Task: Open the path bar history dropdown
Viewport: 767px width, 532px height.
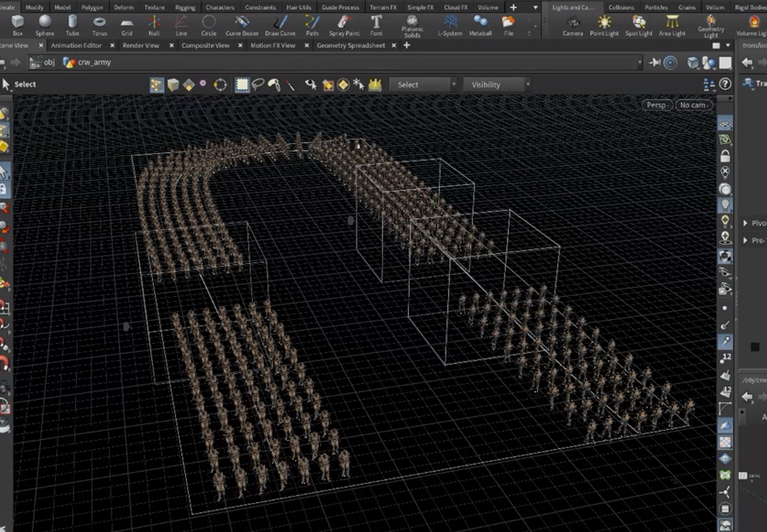Action: tap(639, 62)
